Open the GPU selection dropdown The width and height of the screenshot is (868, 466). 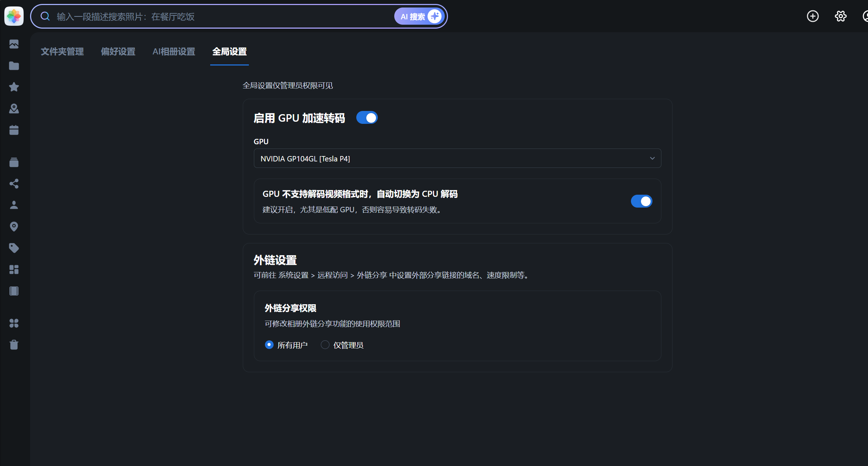point(457,158)
